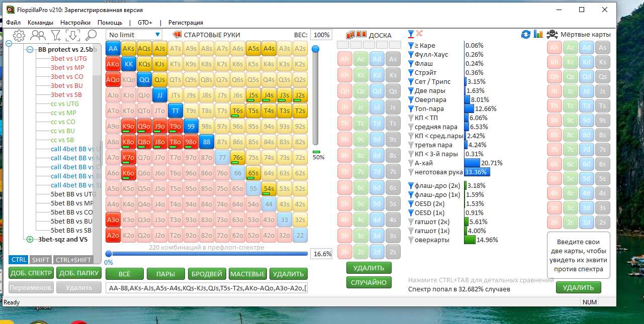Enable the негодная рука filter funnel
The width and height of the screenshot is (644, 324).
coord(411,172)
